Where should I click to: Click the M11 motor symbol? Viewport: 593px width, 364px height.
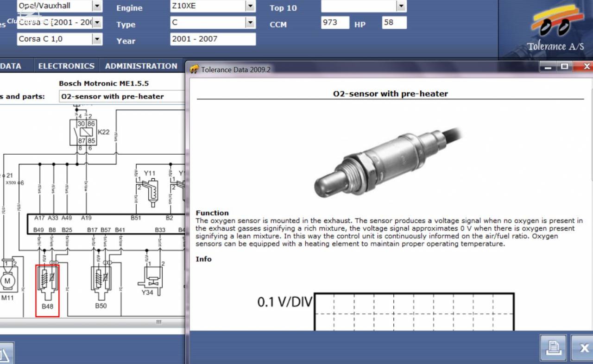tap(7, 280)
